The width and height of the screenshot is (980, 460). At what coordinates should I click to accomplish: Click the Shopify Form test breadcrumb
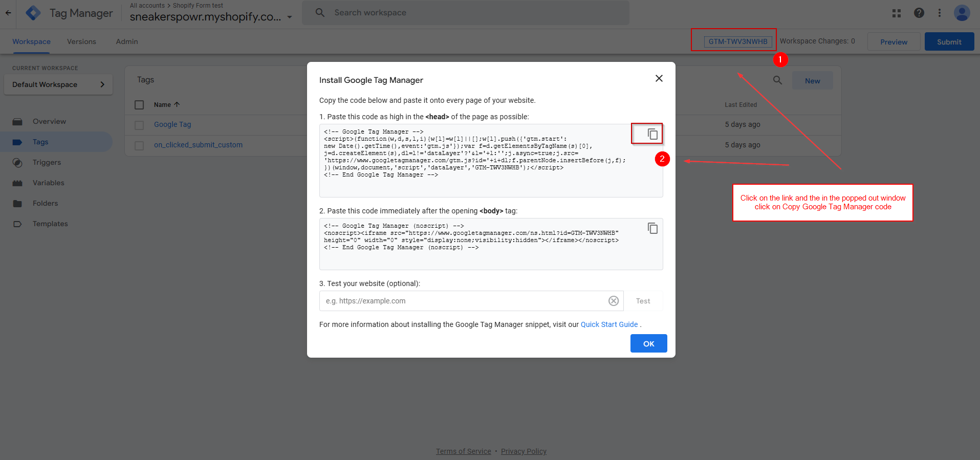(x=198, y=6)
